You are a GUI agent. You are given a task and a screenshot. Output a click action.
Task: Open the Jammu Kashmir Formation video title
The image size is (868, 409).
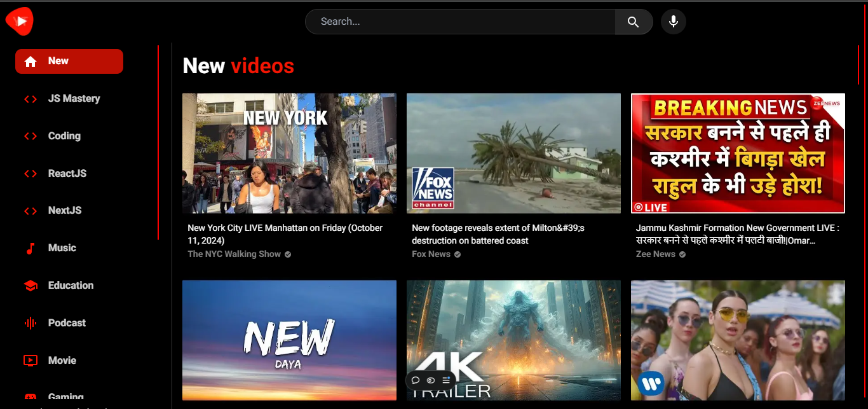(x=738, y=234)
